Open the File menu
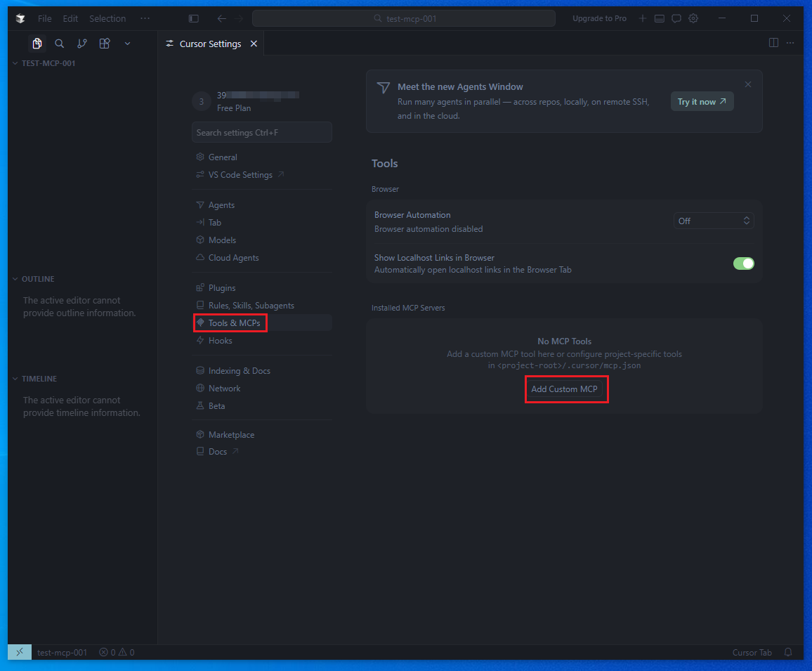812x671 pixels. click(x=44, y=19)
